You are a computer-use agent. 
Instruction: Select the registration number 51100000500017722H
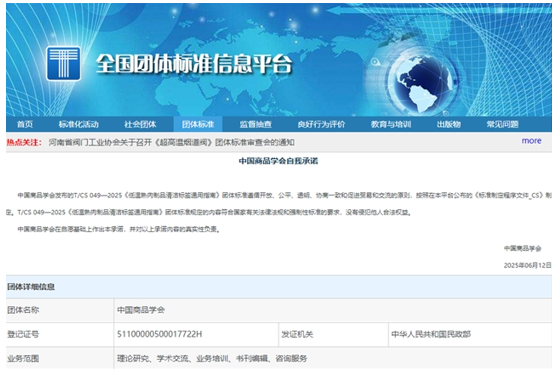tap(160, 334)
